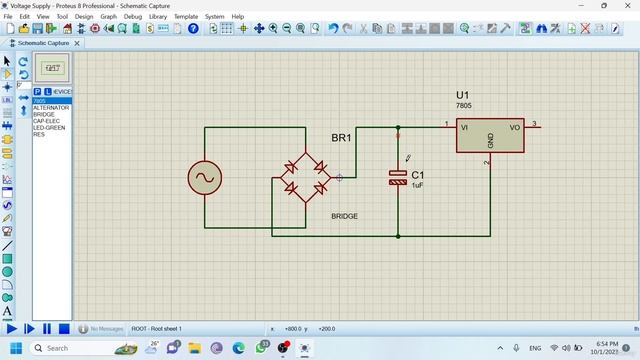The width and height of the screenshot is (640, 360).
Task: Toggle the wire autorouter button
Action: tap(525, 28)
